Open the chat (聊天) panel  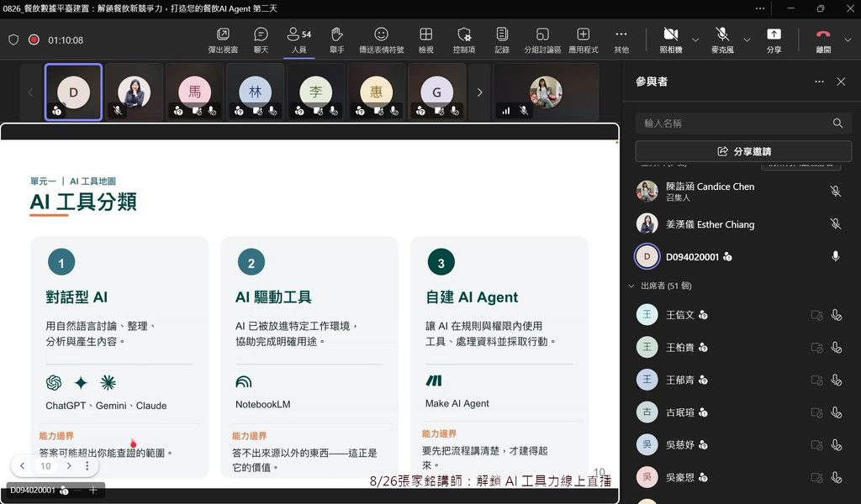[x=261, y=40]
